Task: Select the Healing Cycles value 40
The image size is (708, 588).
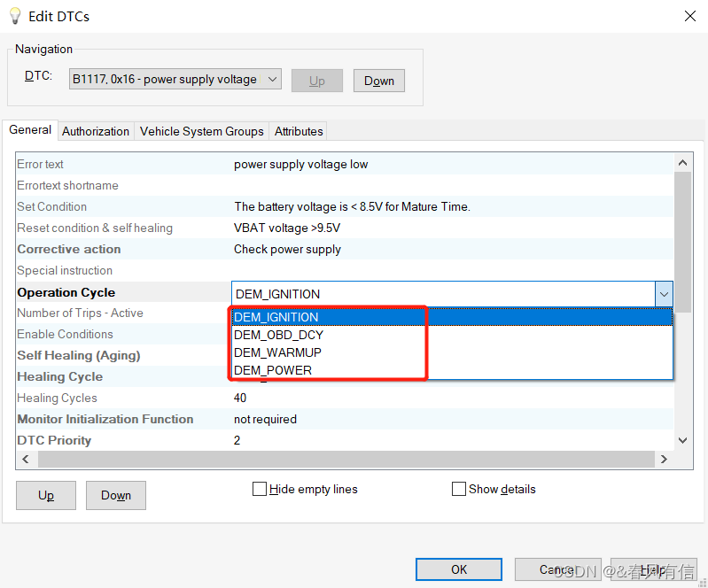Action: [240, 398]
